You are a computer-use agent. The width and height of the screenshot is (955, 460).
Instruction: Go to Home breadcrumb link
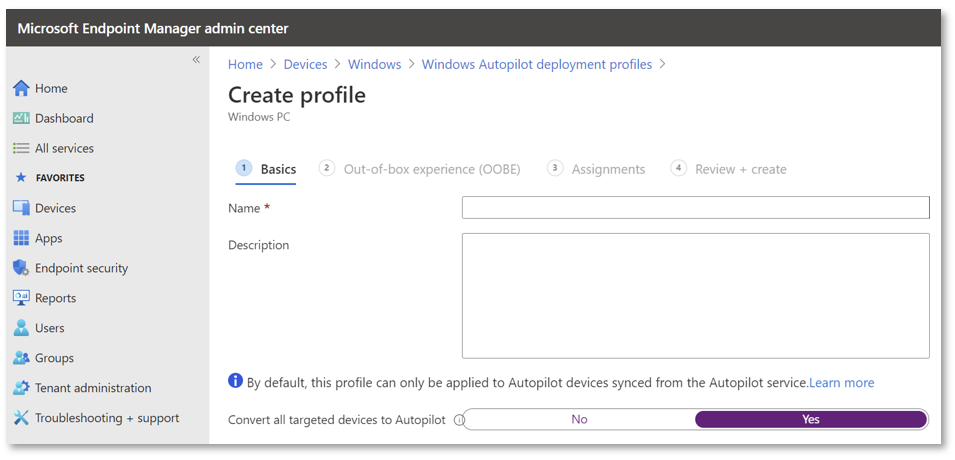coord(245,65)
